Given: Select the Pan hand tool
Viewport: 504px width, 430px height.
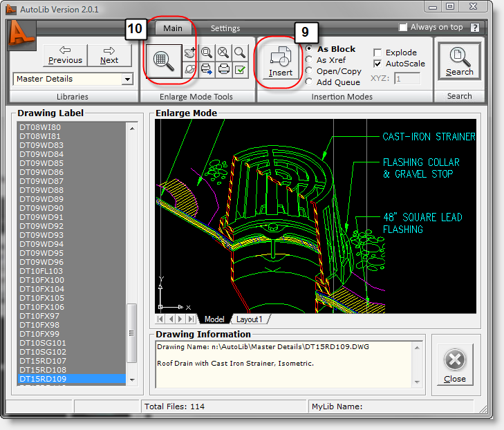Looking at the screenshot, I should 190,53.
